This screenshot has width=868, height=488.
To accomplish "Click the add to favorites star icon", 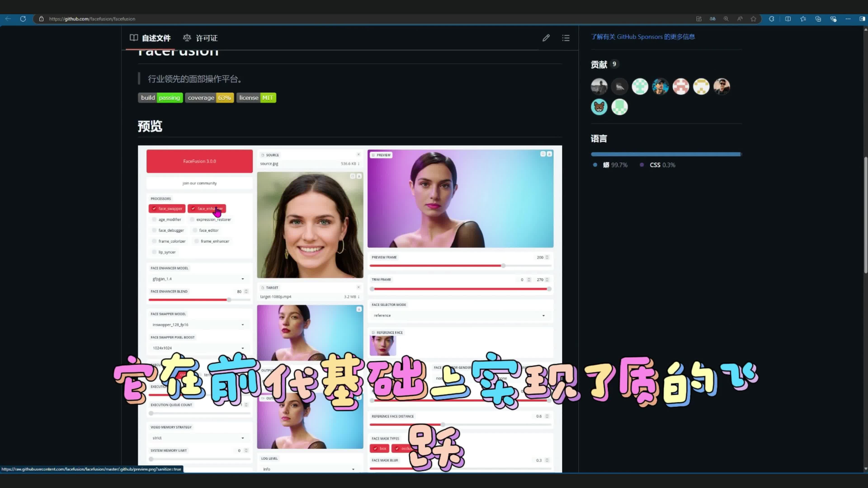I will pyautogui.click(x=753, y=19).
